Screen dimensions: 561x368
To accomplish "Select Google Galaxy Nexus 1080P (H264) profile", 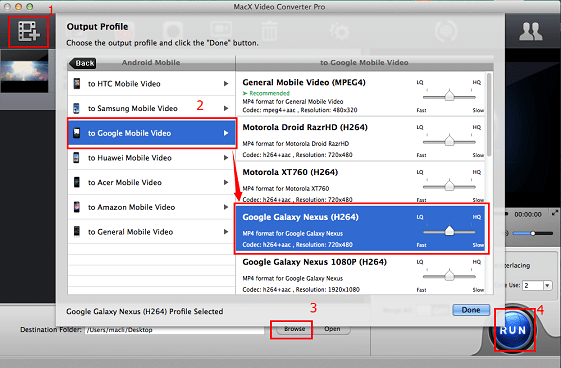I will [x=361, y=275].
